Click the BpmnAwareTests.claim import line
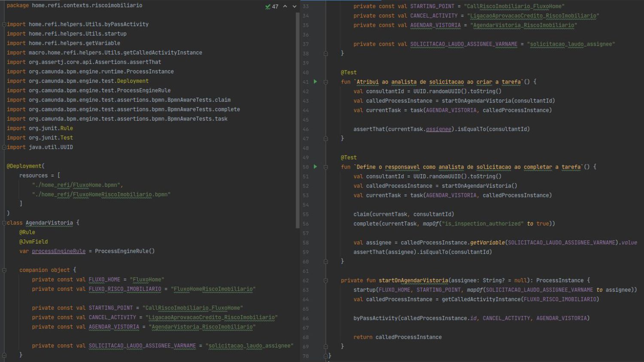This screenshot has width=644, height=362. pyautogui.click(x=118, y=100)
